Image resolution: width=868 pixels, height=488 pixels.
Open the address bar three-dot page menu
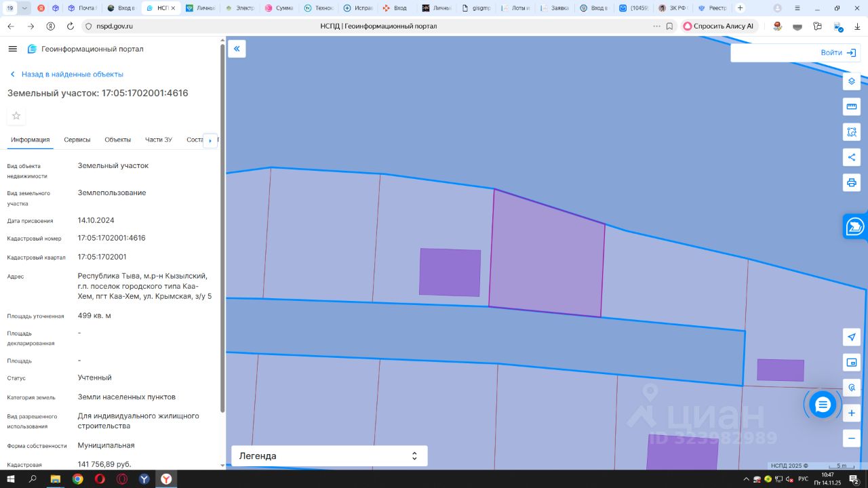(x=656, y=26)
